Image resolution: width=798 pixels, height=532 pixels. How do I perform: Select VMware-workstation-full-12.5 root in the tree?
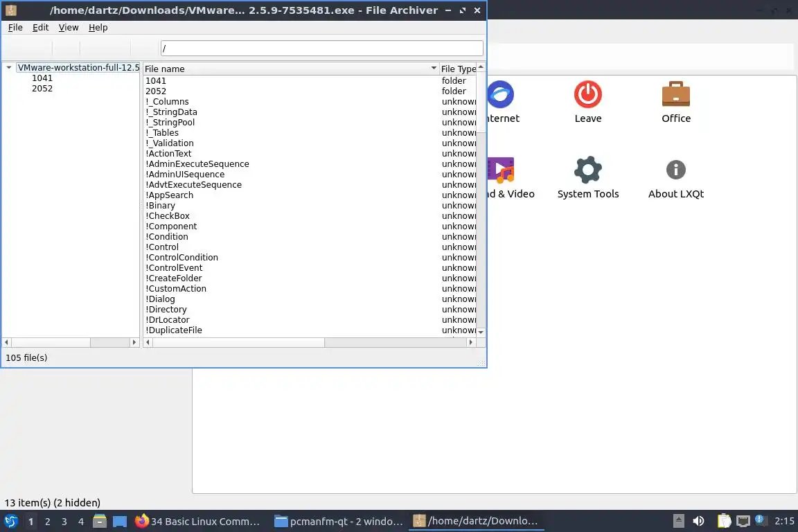(x=78, y=67)
